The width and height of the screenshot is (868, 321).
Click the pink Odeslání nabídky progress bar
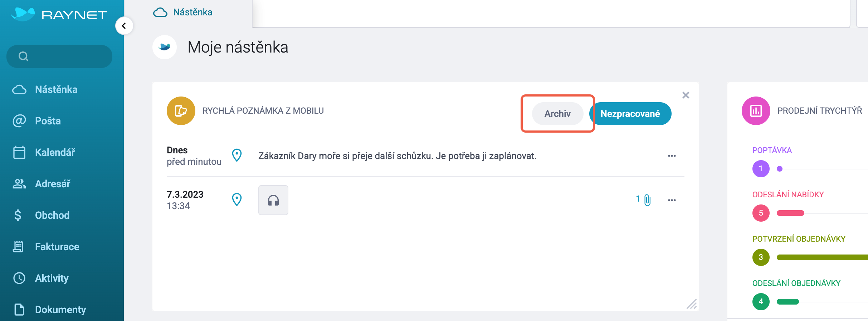tap(790, 213)
